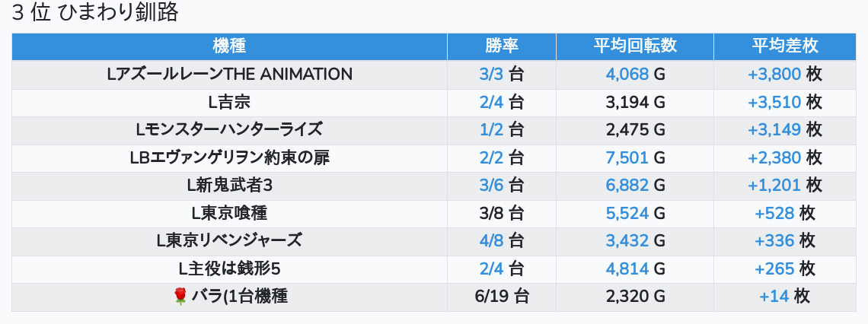
Task: Select the L吉宗 machine name
Action: pyautogui.click(x=229, y=102)
